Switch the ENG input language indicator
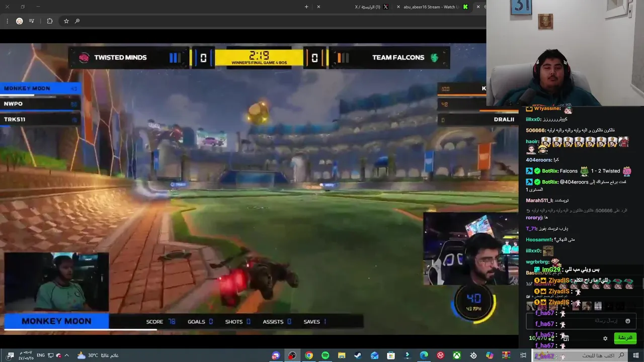 pos(41,355)
